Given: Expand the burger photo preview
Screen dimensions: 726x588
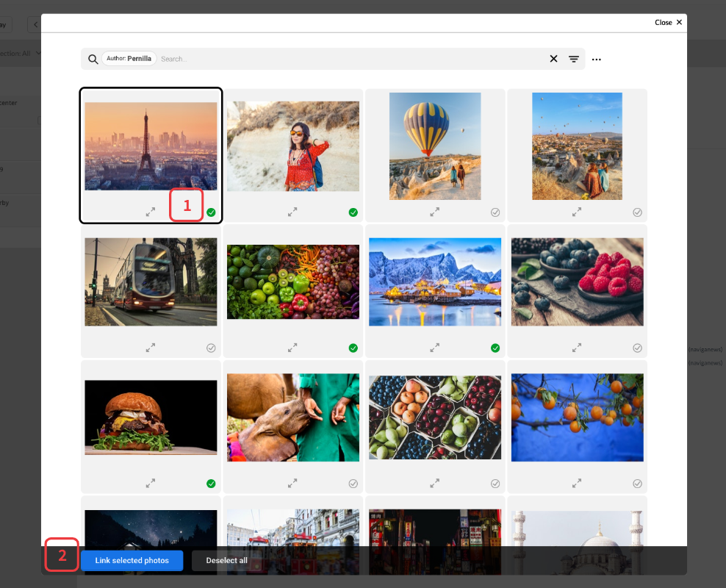Looking at the screenshot, I should [151, 483].
